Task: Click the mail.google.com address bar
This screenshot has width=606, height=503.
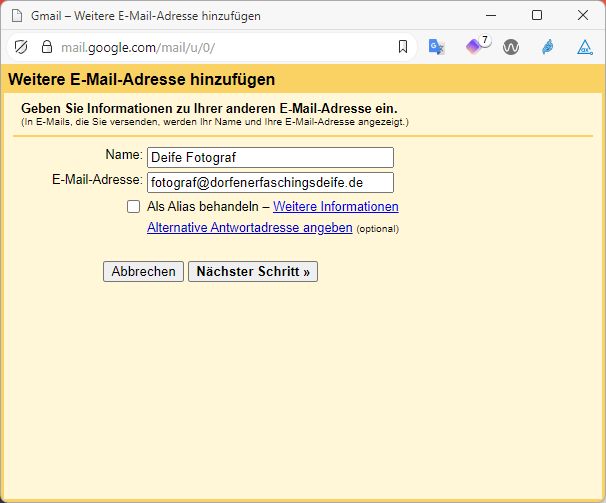Action: [x=220, y=47]
